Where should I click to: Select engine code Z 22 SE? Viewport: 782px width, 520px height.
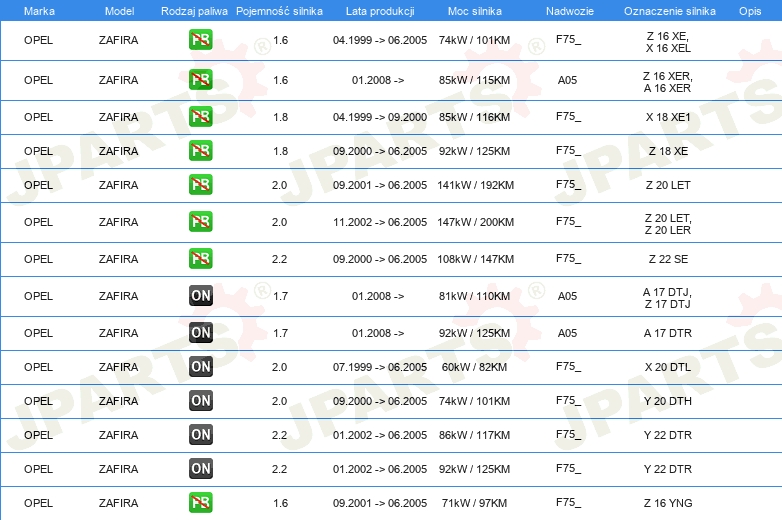[668, 259]
